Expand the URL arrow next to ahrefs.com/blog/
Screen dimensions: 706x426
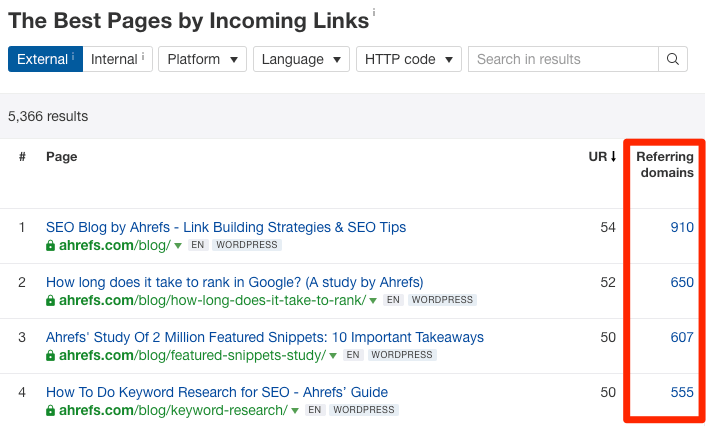178,245
